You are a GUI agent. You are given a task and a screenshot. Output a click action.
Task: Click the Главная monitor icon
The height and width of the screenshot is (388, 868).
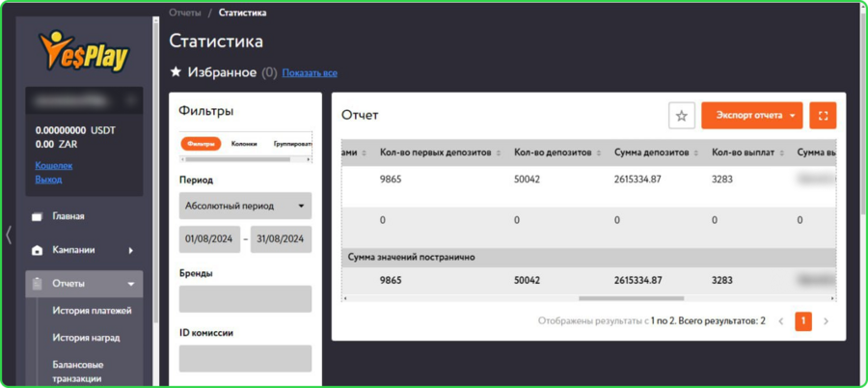tap(37, 217)
